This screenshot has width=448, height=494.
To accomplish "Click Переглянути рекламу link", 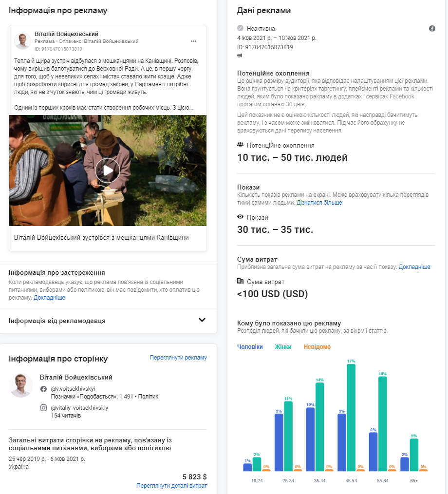I will [178, 358].
